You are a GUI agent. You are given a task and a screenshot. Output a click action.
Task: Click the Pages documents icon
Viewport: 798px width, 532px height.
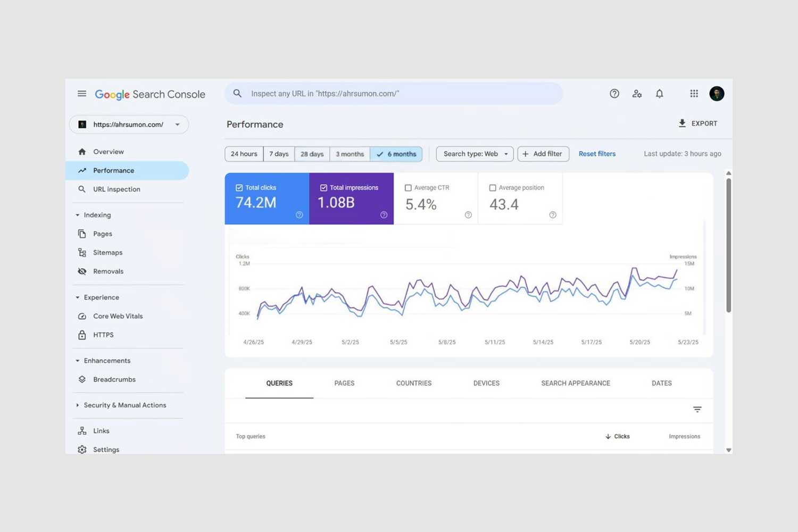pyautogui.click(x=82, y=234)
